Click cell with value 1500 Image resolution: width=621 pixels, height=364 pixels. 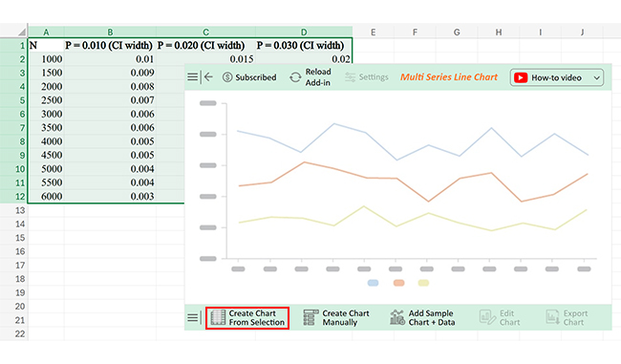46,73
